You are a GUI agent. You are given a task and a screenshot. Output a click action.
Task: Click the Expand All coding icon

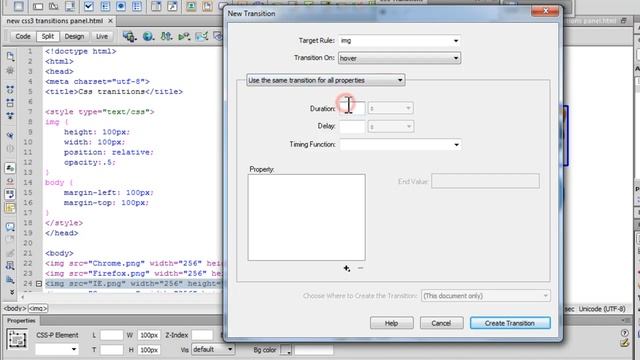[10, 116]
